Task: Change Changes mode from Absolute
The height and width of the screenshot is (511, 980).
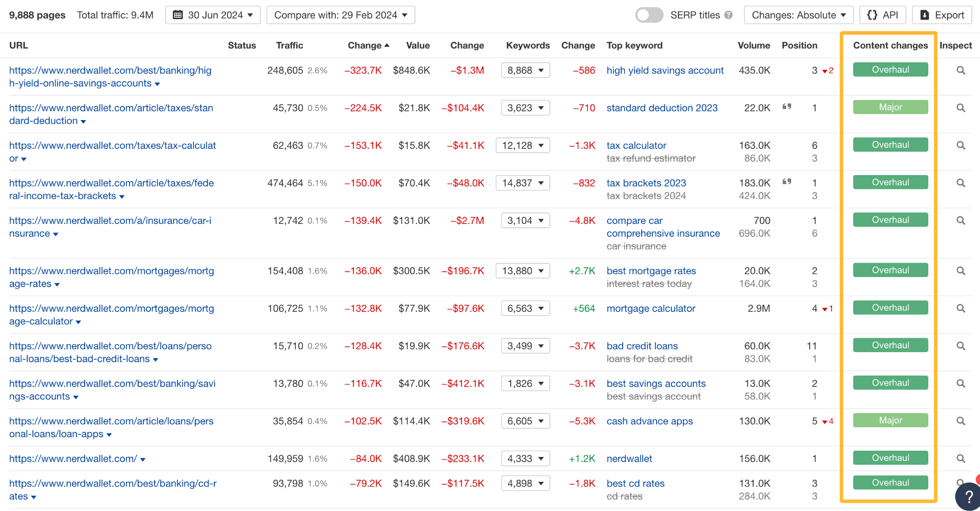Action: 799,15
